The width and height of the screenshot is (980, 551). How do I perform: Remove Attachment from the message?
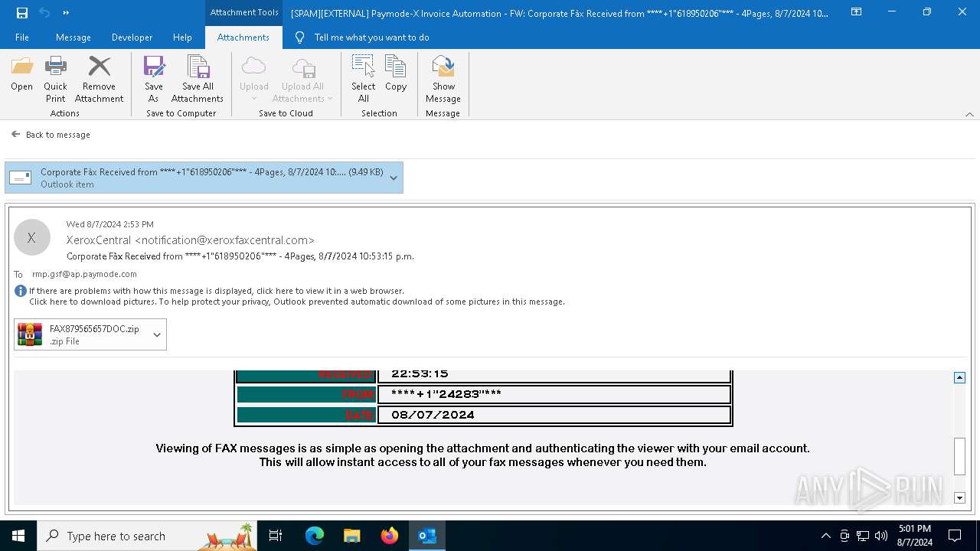pos(99,79)
